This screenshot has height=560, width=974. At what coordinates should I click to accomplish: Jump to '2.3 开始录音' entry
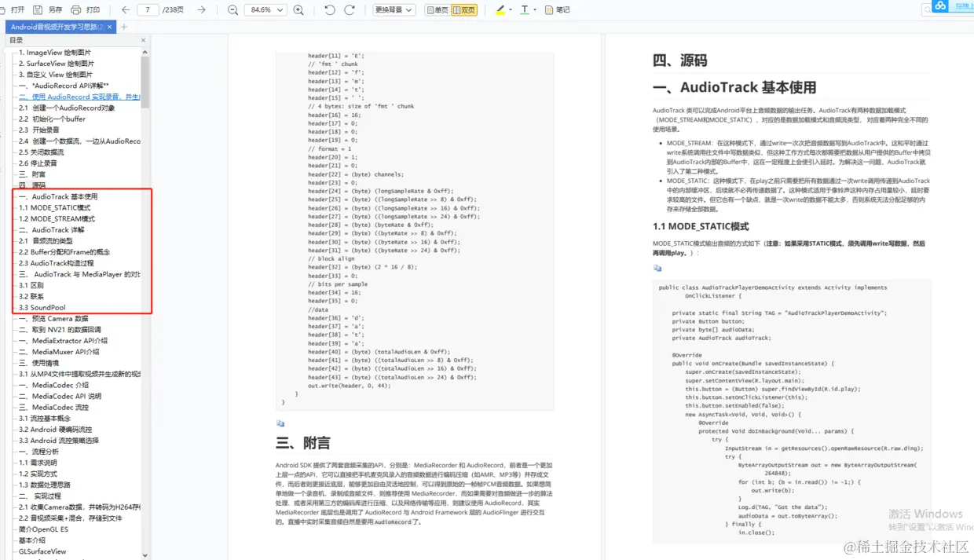click(39, 130)
